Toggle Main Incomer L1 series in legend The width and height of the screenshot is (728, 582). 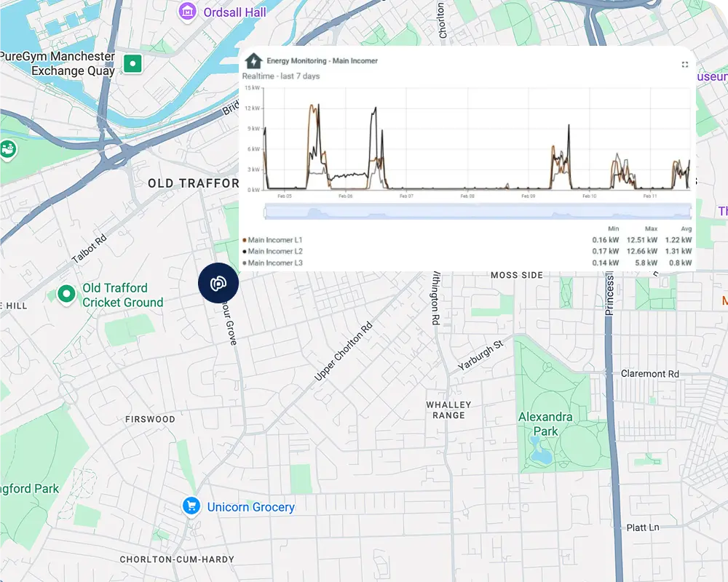275,240
